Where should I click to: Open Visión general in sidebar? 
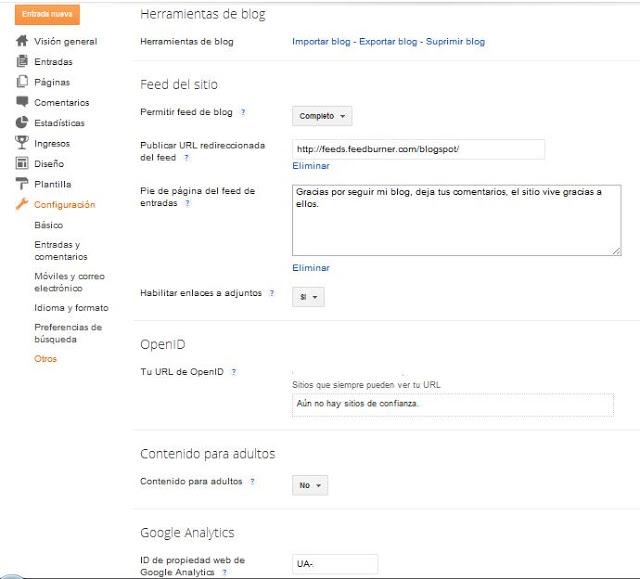tap(66, 41)
